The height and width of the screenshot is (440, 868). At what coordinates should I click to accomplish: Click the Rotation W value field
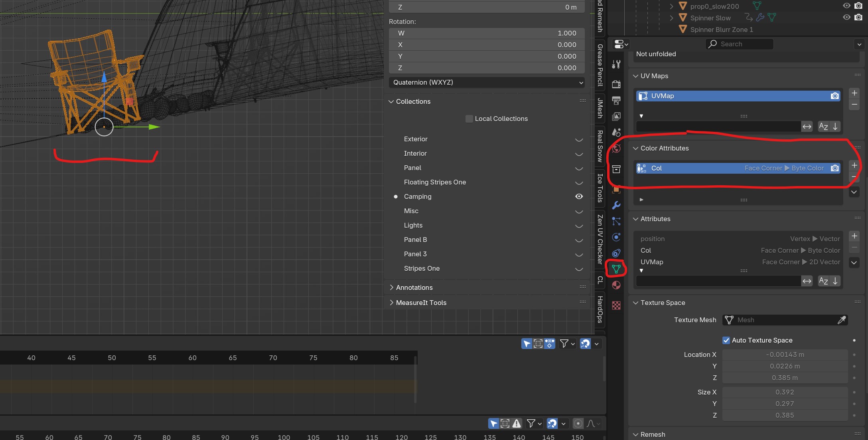pos(487,33)
